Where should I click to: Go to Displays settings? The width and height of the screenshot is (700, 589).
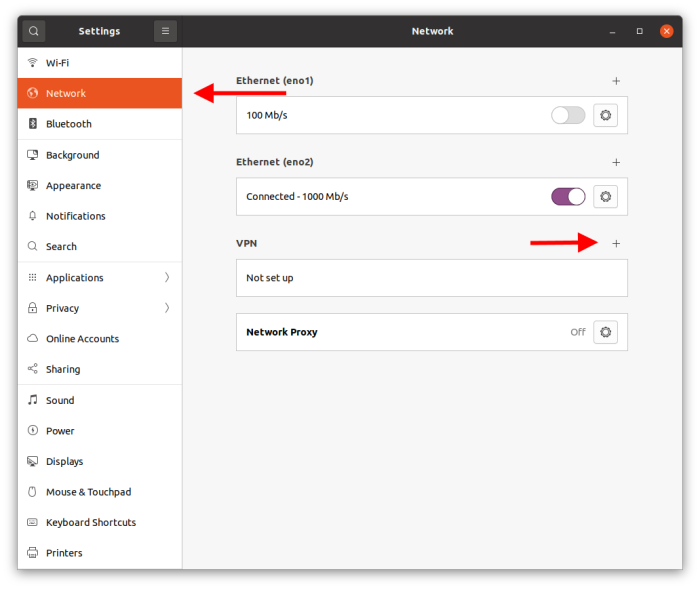pyautogui.click(x=64, y=461)
